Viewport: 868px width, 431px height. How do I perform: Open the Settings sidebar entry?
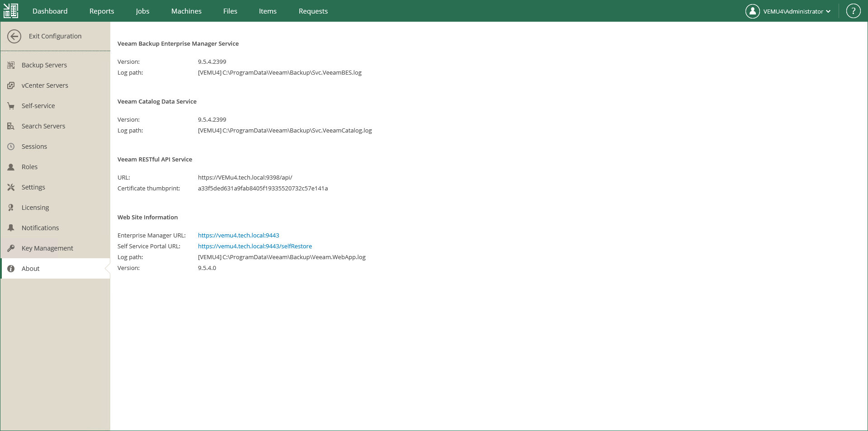[x=55, y=187]
